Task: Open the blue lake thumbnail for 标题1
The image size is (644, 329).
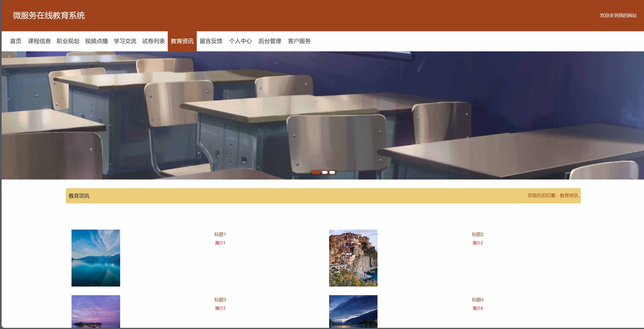Action: click(x=96, y=258)
